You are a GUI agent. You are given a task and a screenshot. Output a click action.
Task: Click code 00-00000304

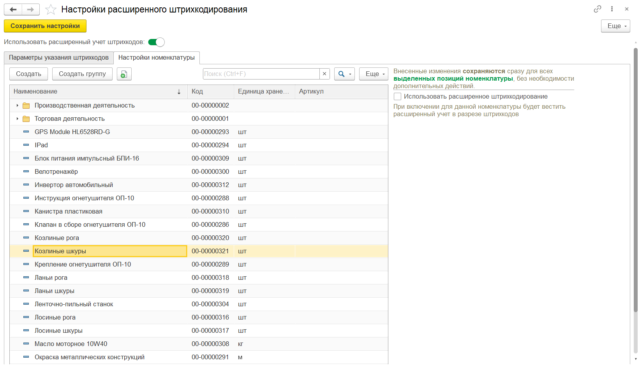pyautogui.click(x=210, y=304)
